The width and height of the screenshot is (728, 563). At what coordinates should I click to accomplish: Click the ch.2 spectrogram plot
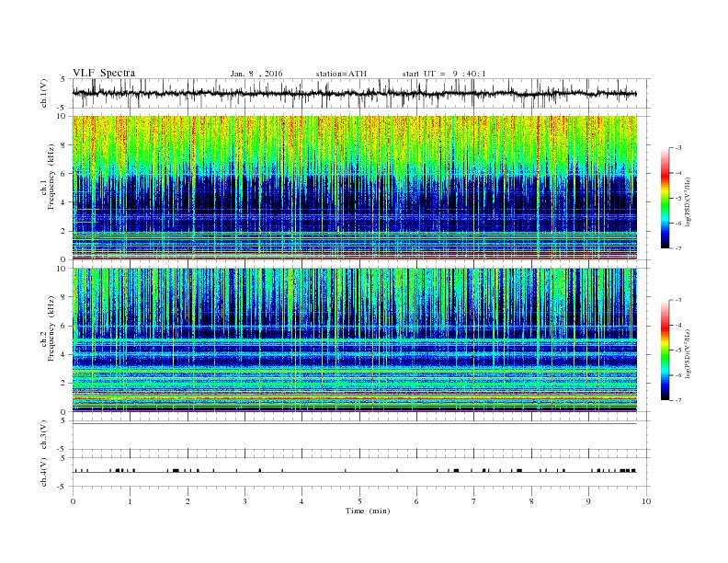tap(355, 340)
